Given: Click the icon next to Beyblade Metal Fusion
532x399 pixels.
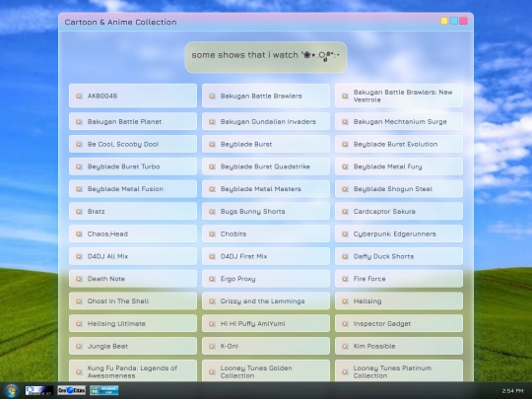Looking at the screenshot, I should coord(79,189).
